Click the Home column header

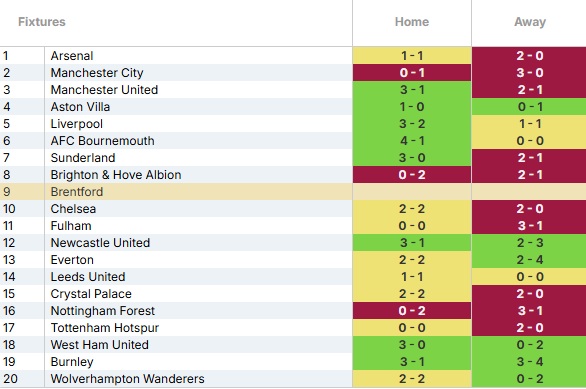click(x=412, y=22)
